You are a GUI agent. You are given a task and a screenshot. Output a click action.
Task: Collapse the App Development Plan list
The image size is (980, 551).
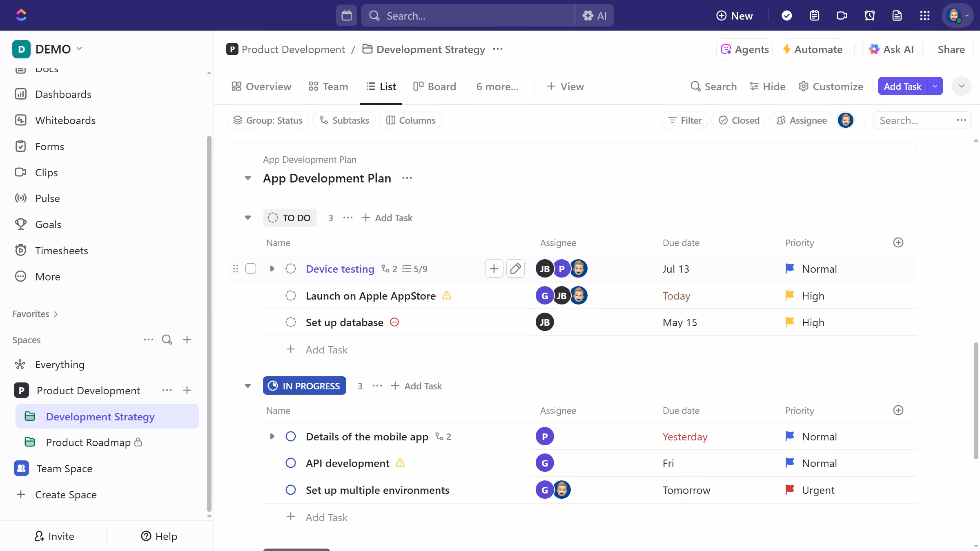[248, 178]
